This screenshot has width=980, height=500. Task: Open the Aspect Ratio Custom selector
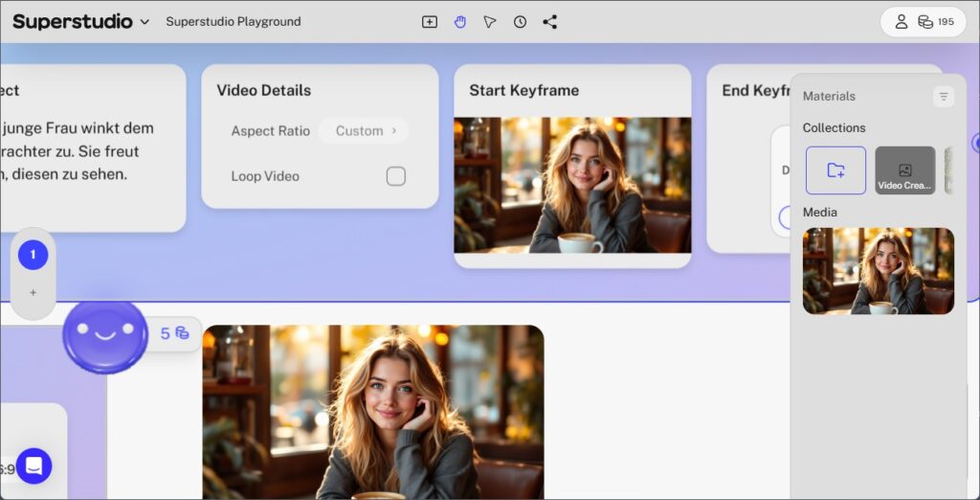pos(364,131)
